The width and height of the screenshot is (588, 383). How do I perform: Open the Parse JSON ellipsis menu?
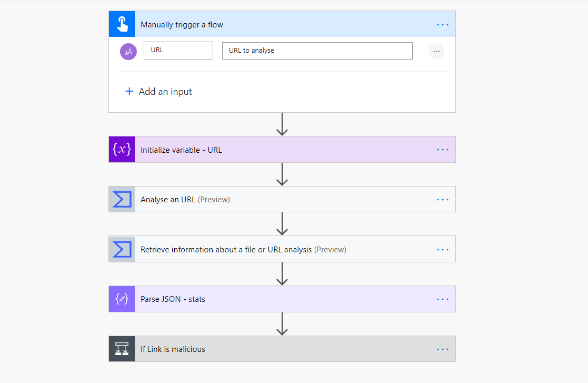coord(442,299)
